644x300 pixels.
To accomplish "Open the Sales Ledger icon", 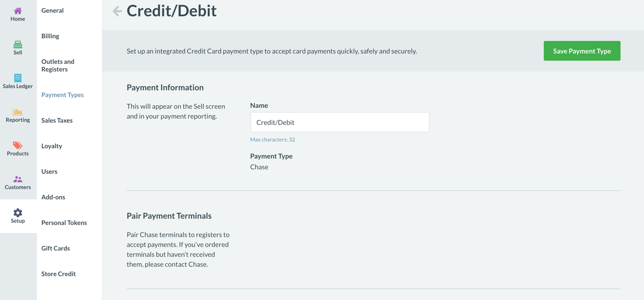I will click(18, 78).
